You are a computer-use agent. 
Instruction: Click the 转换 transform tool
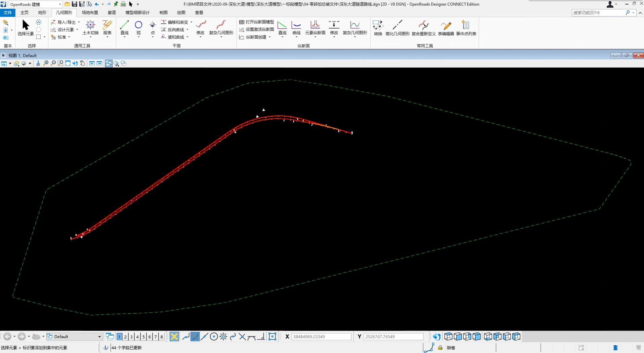[x=378, y=28]
